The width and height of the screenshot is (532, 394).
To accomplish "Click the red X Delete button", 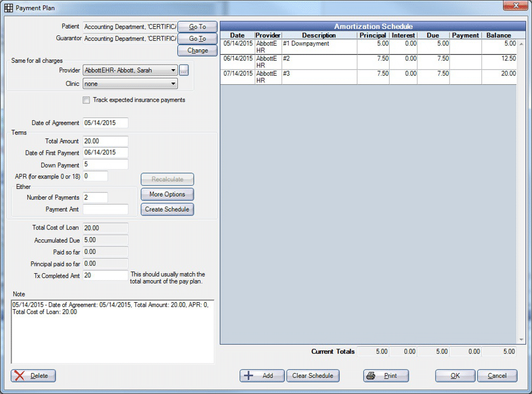I will (33, 375).
